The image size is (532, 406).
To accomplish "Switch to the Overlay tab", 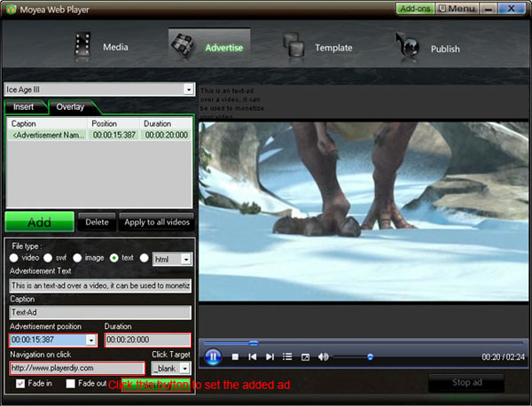I will [71, 107].
